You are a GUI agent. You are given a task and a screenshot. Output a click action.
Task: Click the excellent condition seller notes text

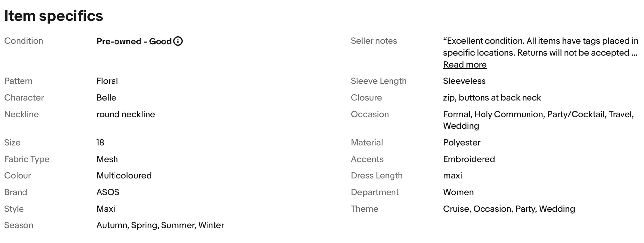coord(541,47)
